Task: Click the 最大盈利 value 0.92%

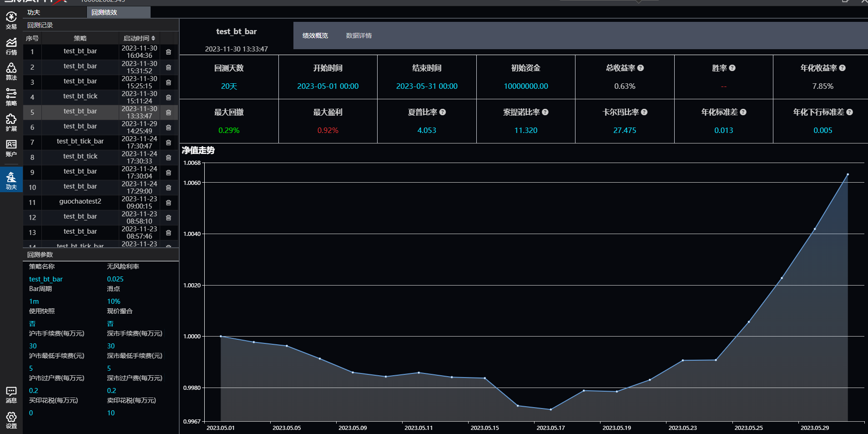Action: tap(328, 130)
